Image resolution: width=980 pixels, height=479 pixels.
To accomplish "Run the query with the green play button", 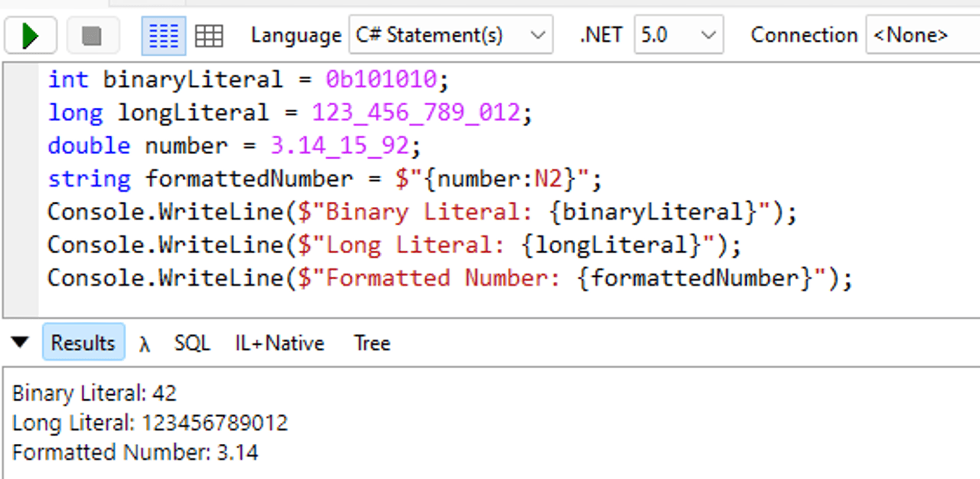I will click(x=30, y=35).
